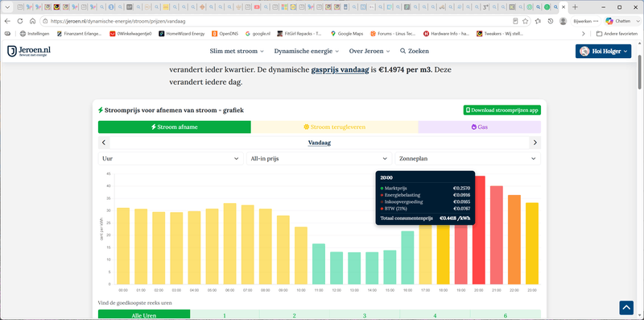Open browser history icon
The height and width of the screenshot is (320, 644).
551,21
